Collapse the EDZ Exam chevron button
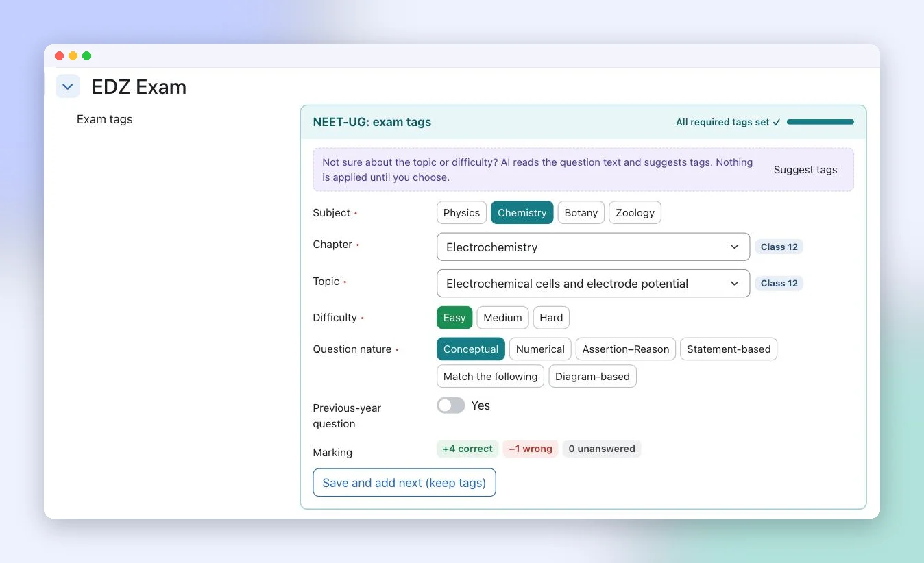This screenshot has height=563, width=924. (67, 87)
